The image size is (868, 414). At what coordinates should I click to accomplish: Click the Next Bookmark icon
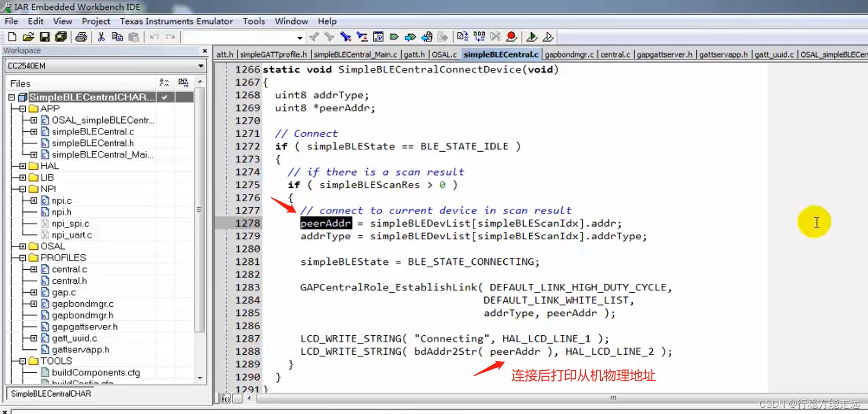411,37
